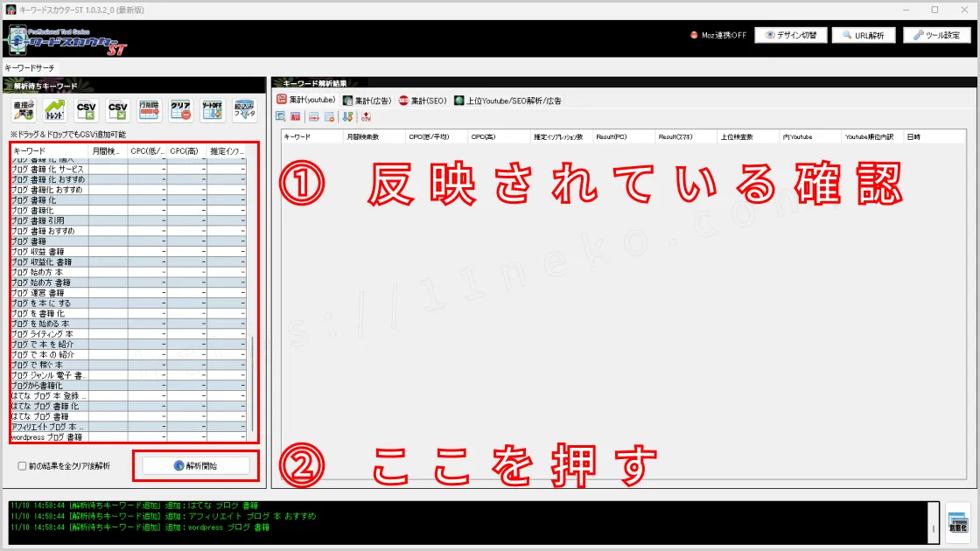The width and height of the screenshot is (980, 551).
Task: Open the トレンド (trend) tool
Action: [54, 108]
